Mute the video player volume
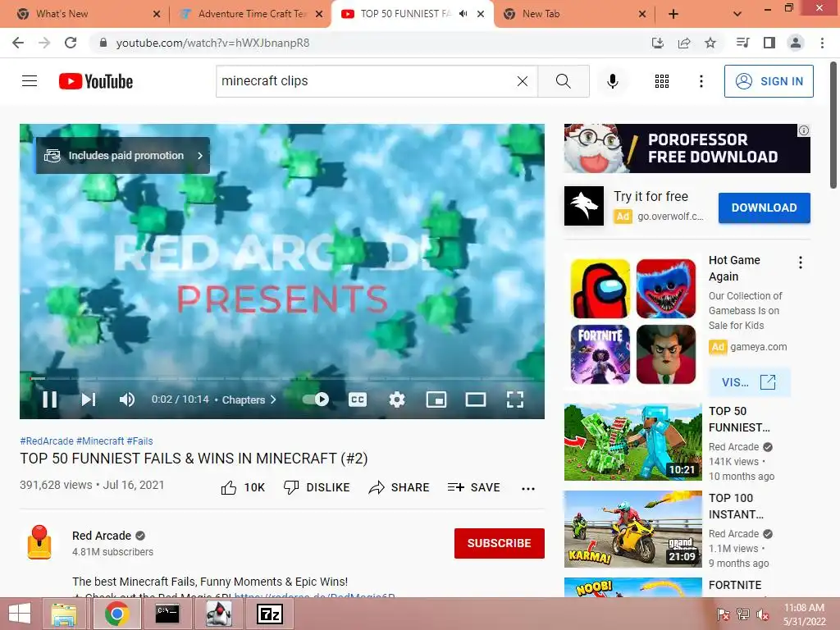 coord(127,399)
